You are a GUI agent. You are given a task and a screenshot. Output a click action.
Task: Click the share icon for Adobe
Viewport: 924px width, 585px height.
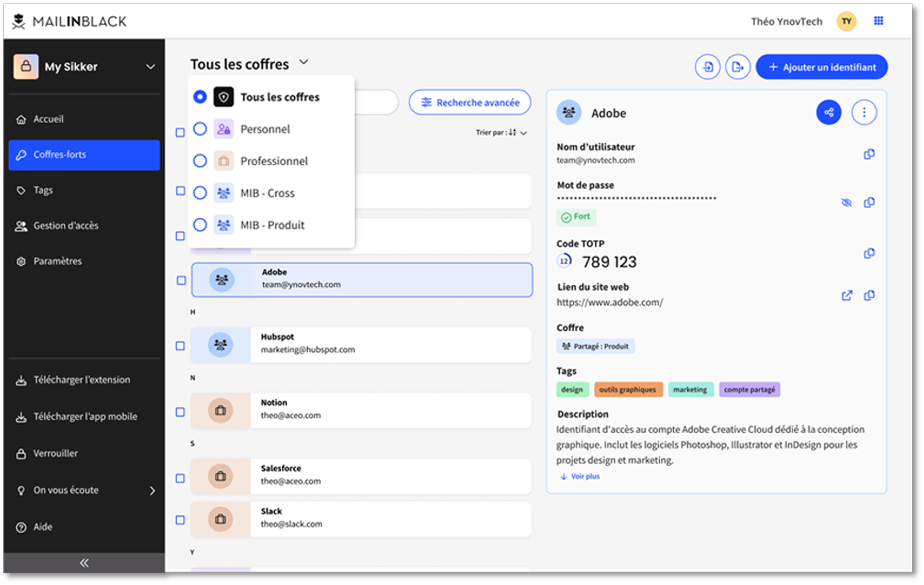[x=828, y=112]
